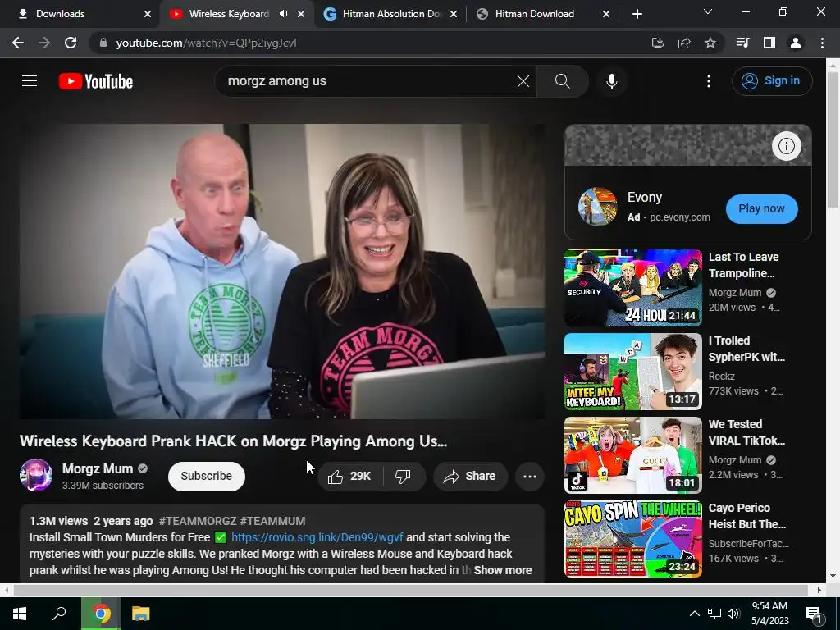Screen dimensions: 840x630
Task: Open Morgz Mum channel avatar
Action: pyautogui.click(x=36, y=475)
